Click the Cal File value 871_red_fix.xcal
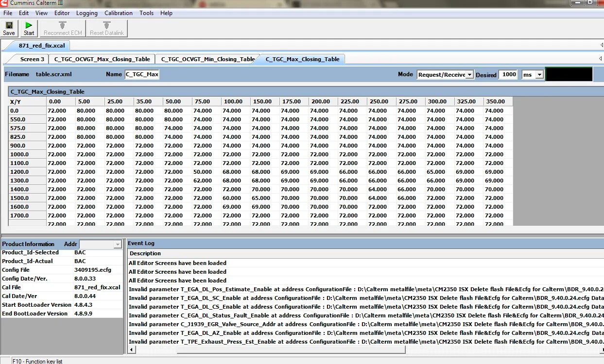Viewport: 604px width, 364px height. [x=97, y=287]
